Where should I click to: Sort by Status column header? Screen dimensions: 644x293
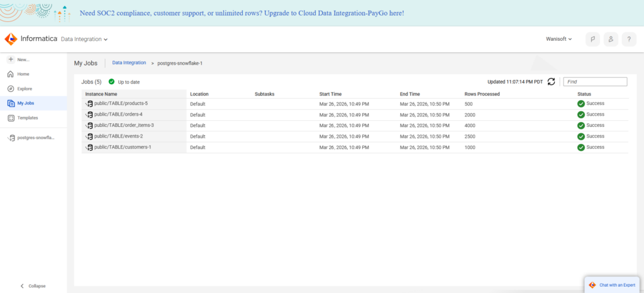click(584, 94)
